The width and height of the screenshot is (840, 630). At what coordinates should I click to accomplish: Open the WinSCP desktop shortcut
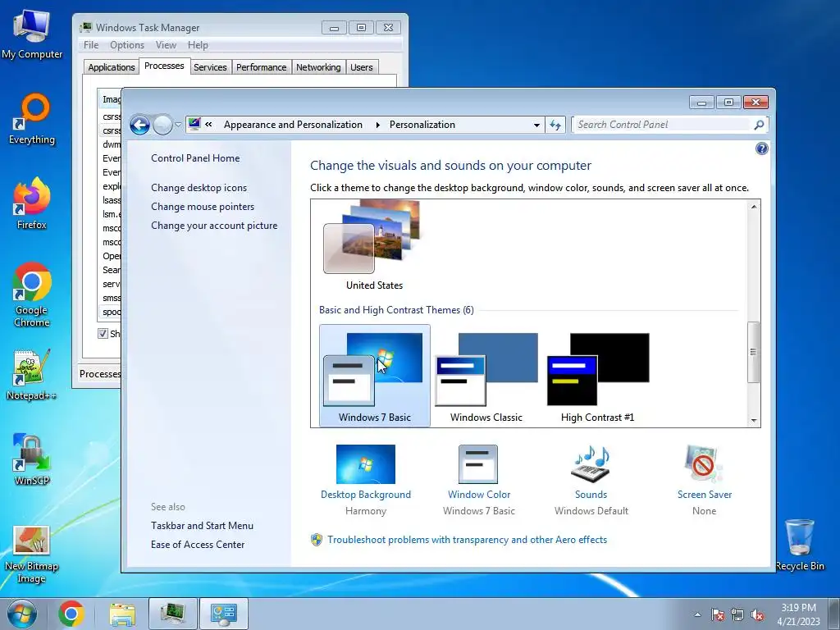coord(32,459)
